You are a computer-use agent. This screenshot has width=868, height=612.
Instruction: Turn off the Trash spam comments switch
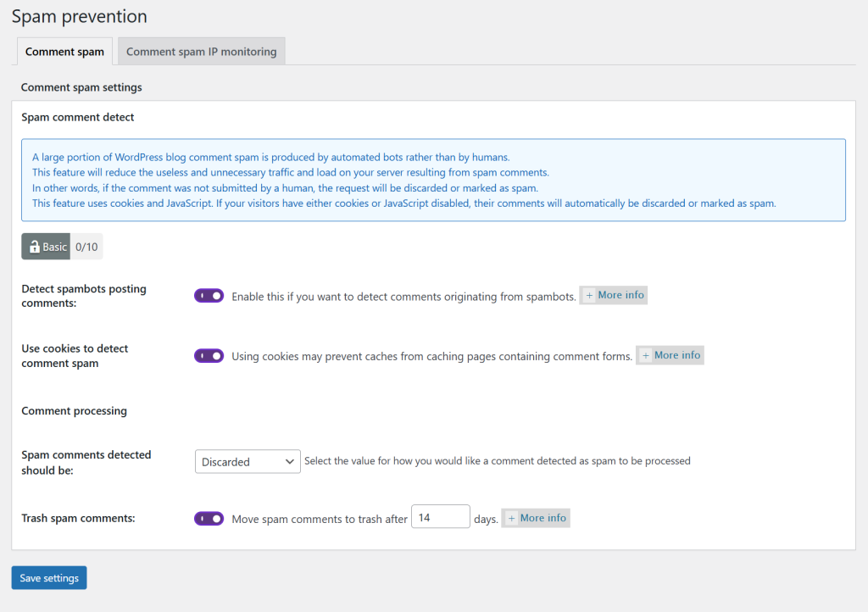(209, 518)
